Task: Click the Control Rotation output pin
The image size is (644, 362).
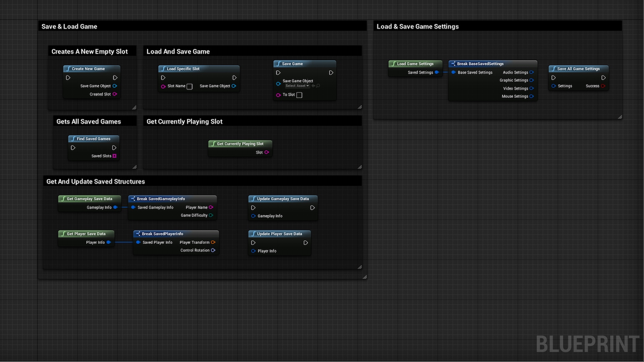Action: tap(213, 250)
